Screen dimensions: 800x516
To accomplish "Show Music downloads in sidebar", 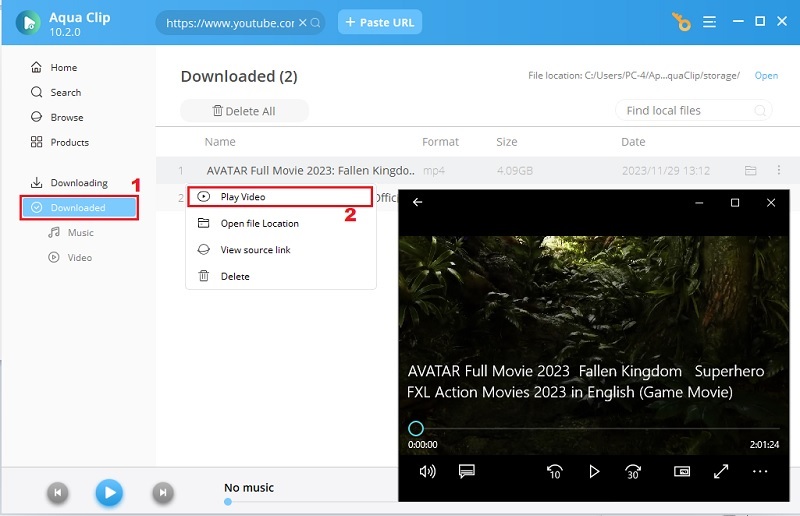I will pyautogui.click(x=71, y=233).
